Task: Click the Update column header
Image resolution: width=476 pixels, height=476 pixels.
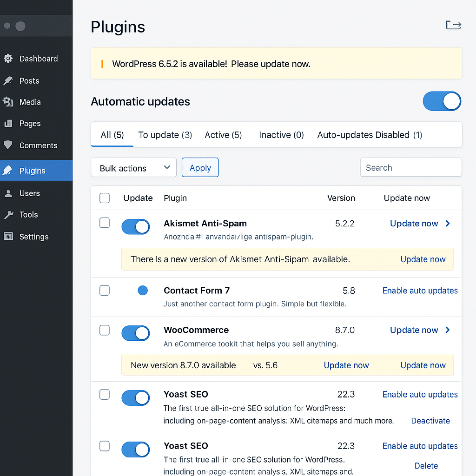Action: [138, 198]
